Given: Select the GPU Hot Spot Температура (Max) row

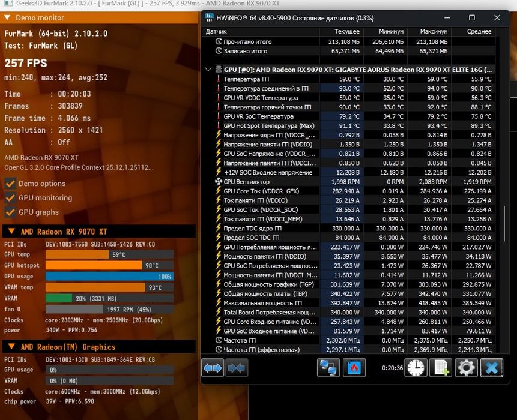Looking at the screenshot, I should coord(348,125).
